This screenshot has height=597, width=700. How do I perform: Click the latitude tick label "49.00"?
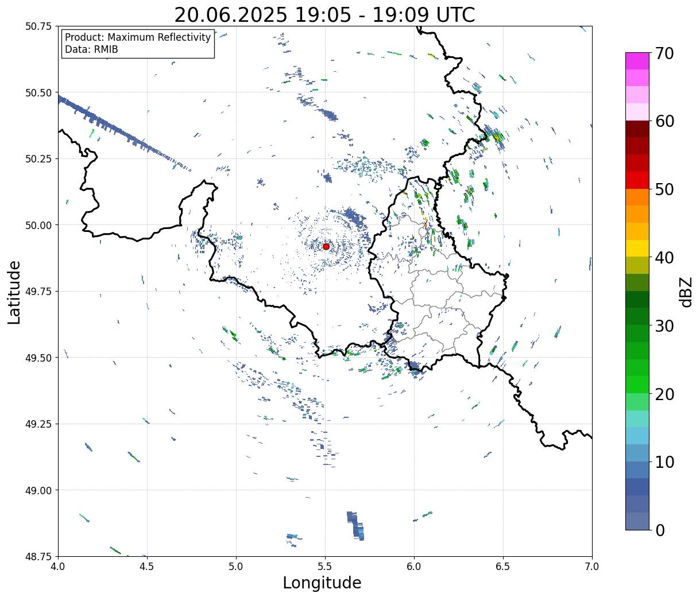[38, 490]
